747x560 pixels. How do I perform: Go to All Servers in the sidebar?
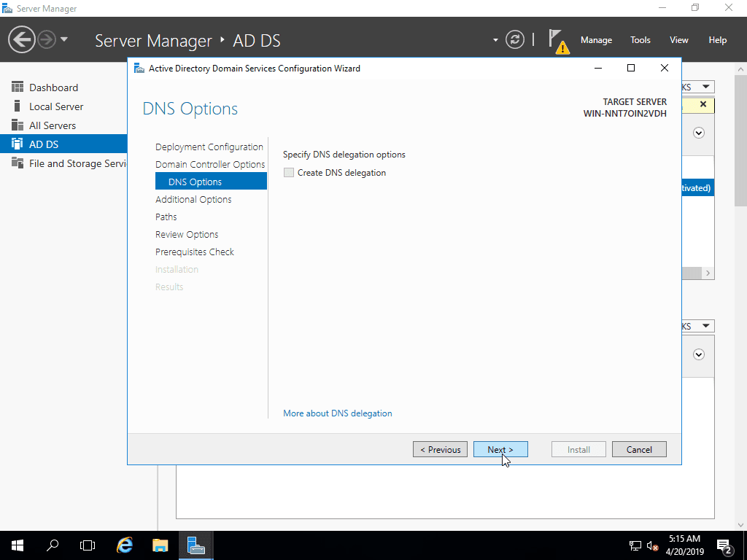pos(63,125)
